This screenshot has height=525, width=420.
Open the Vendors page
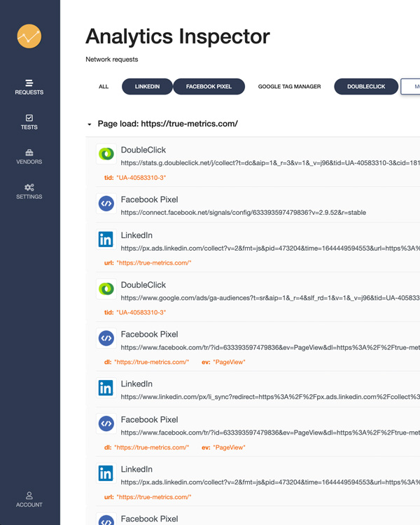[29, 157]
